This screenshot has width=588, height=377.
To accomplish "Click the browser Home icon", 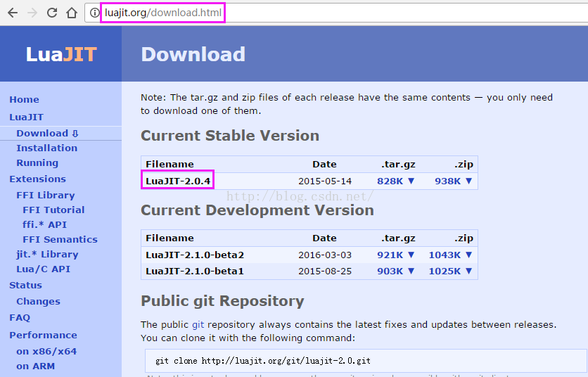I will click(x=72, y=13).
